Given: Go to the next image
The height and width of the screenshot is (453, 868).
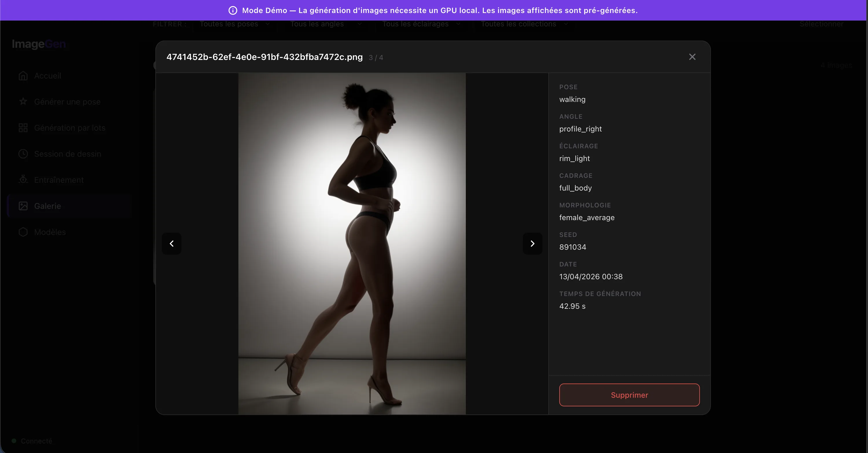Looking at the screenshot, I should (532, 244).
